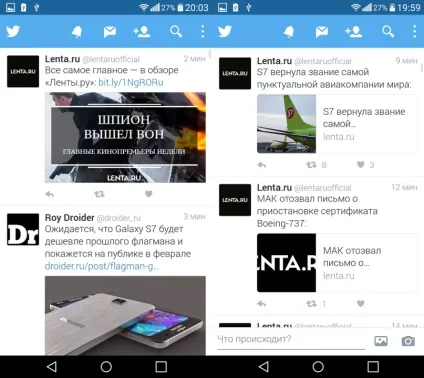Open the Galaxy S7 phone photo
The height and width of the screenshot is (378, 424).
coord(125,316)
